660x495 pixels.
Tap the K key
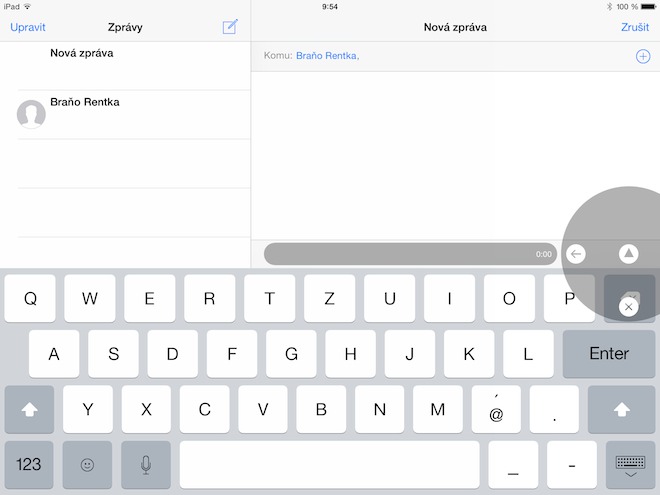click(469, 354)
